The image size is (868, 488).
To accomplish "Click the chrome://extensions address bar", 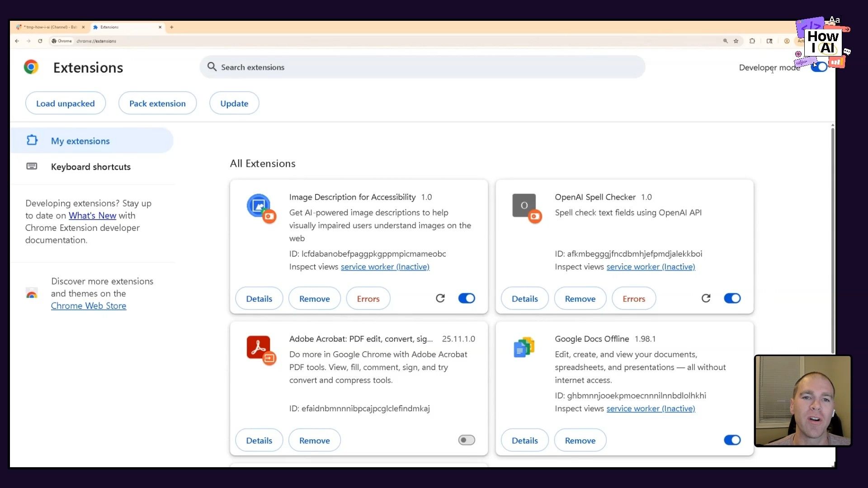I will (x=384, y=41).
